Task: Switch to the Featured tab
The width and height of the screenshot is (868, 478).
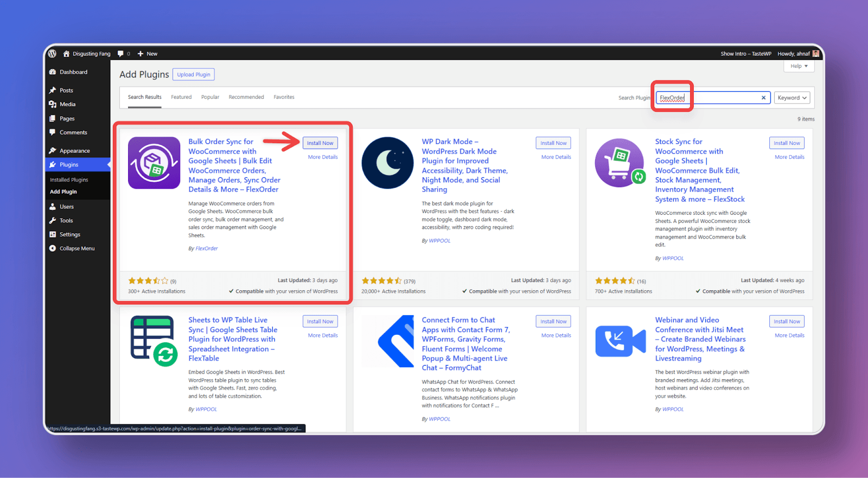Action: [181, 97]
